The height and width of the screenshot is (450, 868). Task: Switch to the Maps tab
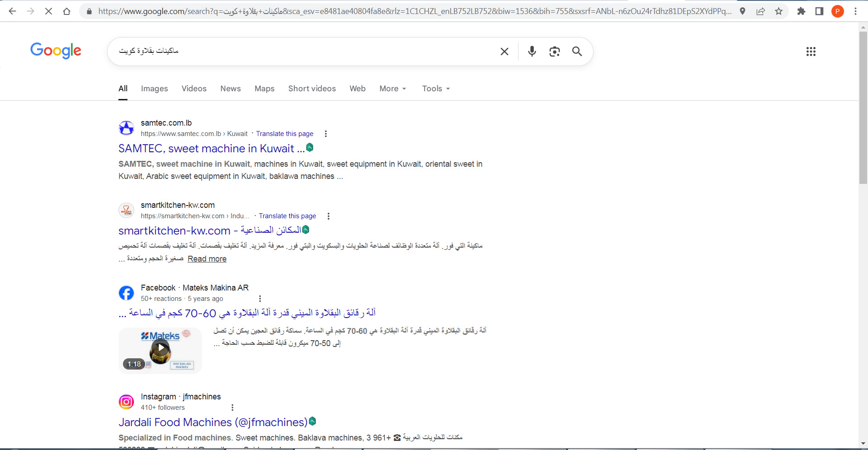click(x=264, y=89)
